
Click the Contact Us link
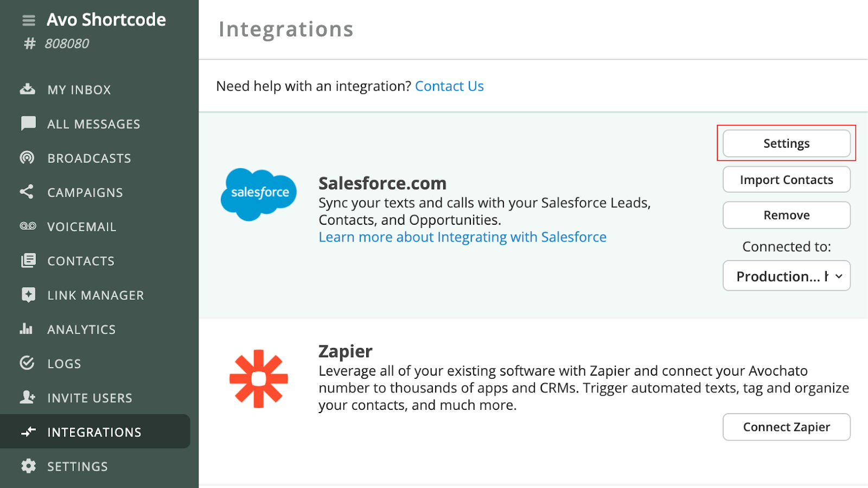[x=449, y=86]
